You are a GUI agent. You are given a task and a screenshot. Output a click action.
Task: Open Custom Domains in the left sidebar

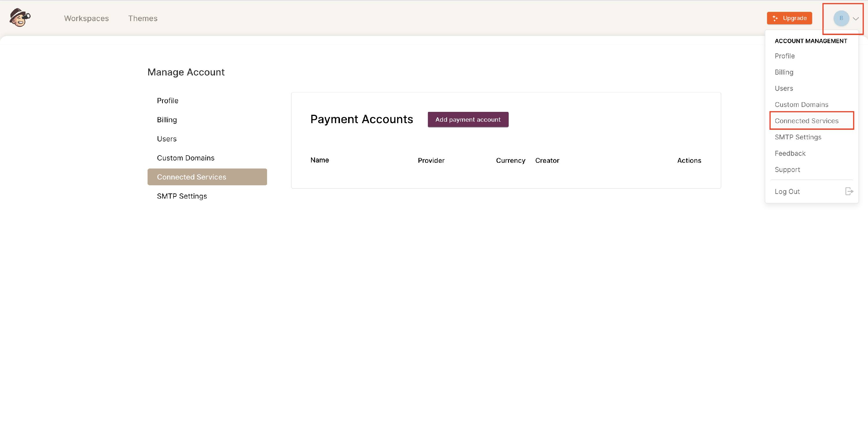[185, 158]
